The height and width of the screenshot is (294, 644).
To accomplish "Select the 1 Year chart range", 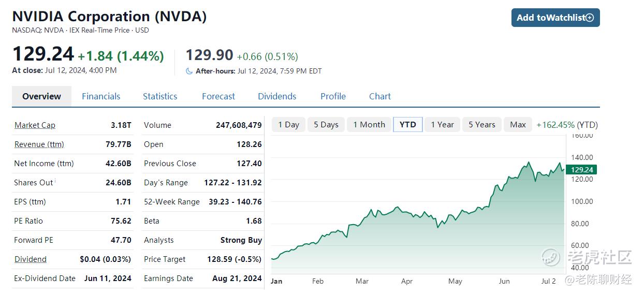I will (442, 125).
